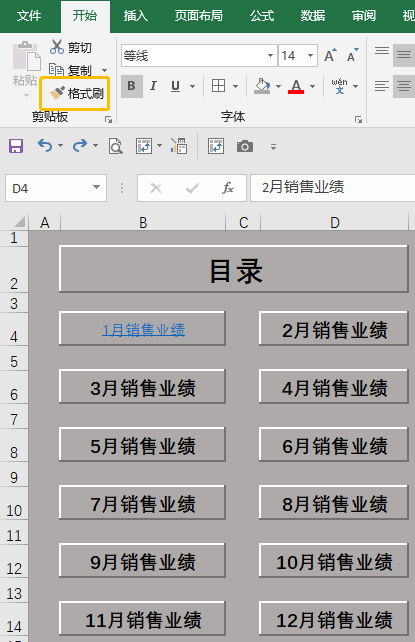Select the Format Painter (格式刷) tool
This screenshot has height=642, width=415.
pos(76,93)
